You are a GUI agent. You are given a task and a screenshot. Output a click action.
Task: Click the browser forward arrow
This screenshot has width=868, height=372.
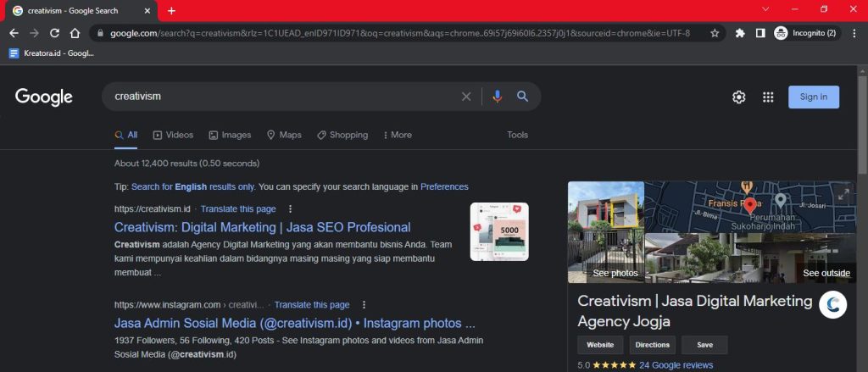point(34,33)
